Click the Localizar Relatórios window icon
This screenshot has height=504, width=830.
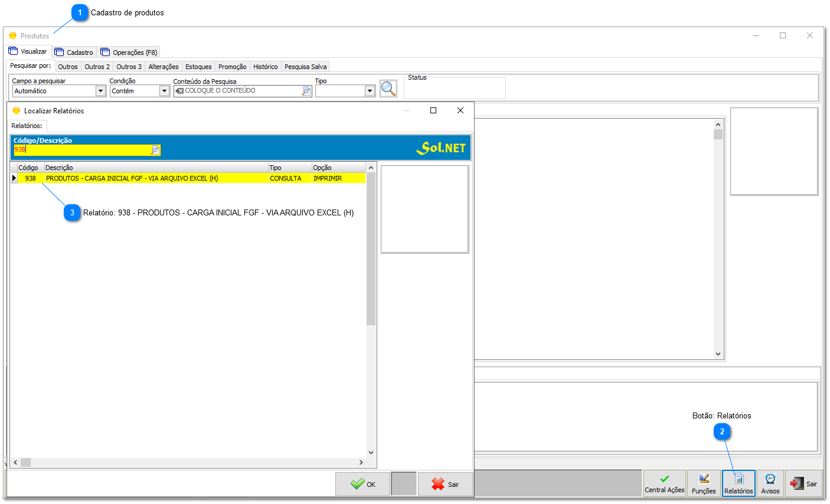15,110
